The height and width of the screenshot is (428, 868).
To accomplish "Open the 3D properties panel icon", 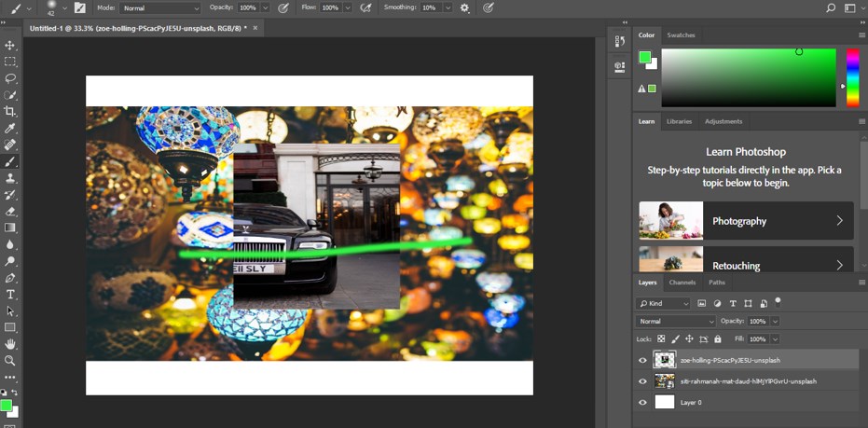I will point(619,66).
